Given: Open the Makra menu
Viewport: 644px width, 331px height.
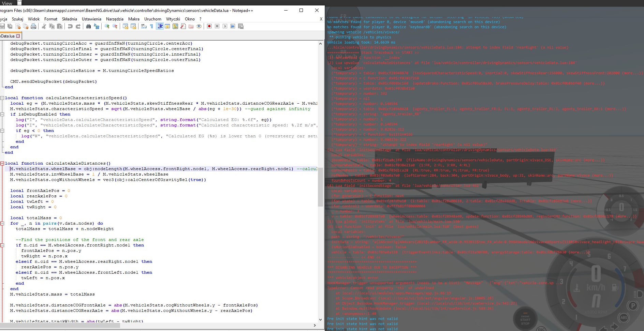Looking at the screenshot, I should tap(134, 19).
